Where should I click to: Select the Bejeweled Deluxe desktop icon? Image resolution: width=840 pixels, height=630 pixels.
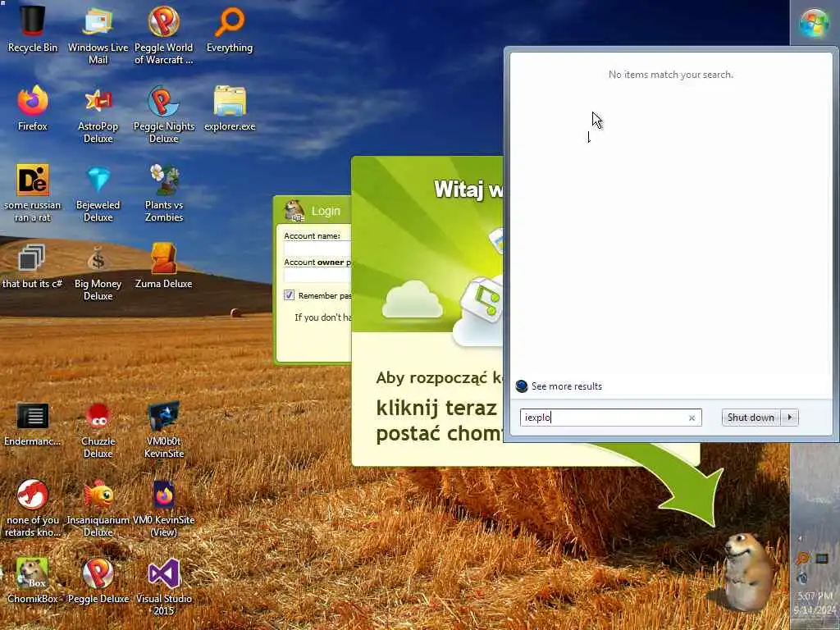click(98, 193)
